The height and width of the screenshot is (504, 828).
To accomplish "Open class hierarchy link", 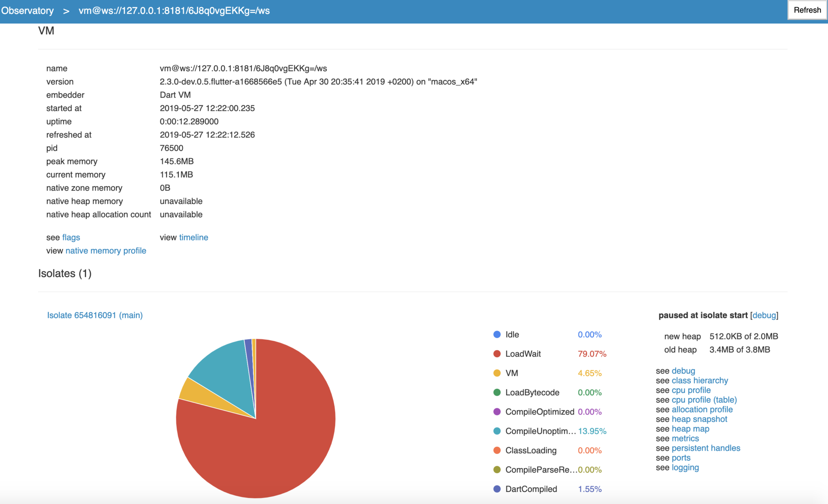I will coord(699,380).
